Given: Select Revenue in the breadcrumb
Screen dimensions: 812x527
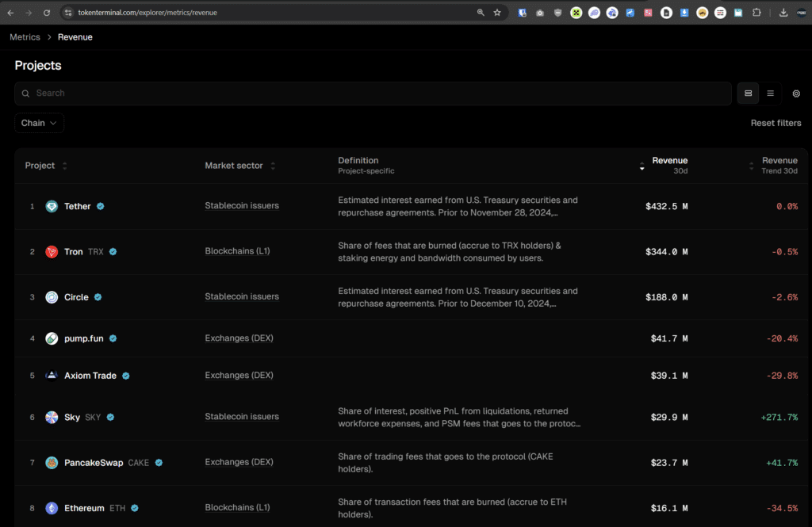Looking at the screenshot, I should (75, 37).
